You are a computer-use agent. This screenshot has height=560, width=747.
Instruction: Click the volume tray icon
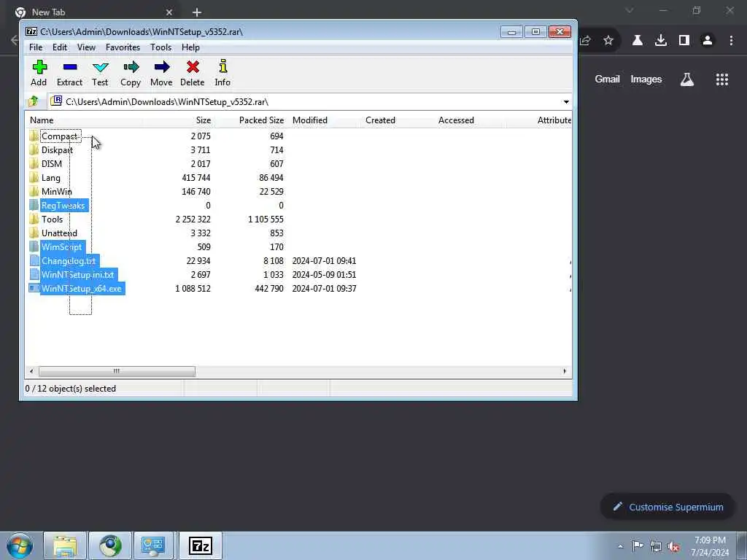coord(673,546)
